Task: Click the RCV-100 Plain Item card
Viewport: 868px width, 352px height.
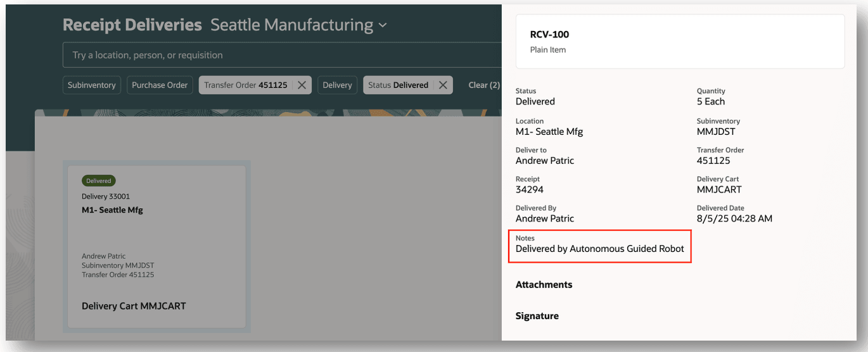Action: 679,41
